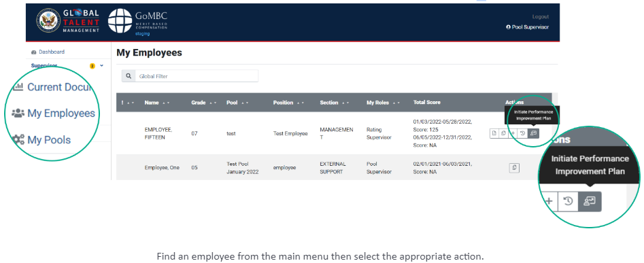Click plus icon in EMPLOYEE, FIFTEEN row
Screen dimensions: 644x263
coord(513,133)
